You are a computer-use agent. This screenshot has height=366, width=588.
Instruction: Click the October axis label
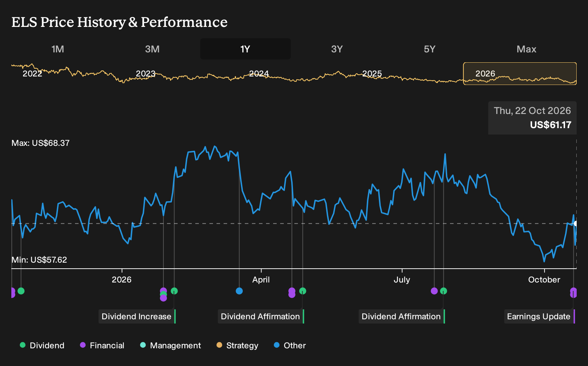click(x=544, y=280)
